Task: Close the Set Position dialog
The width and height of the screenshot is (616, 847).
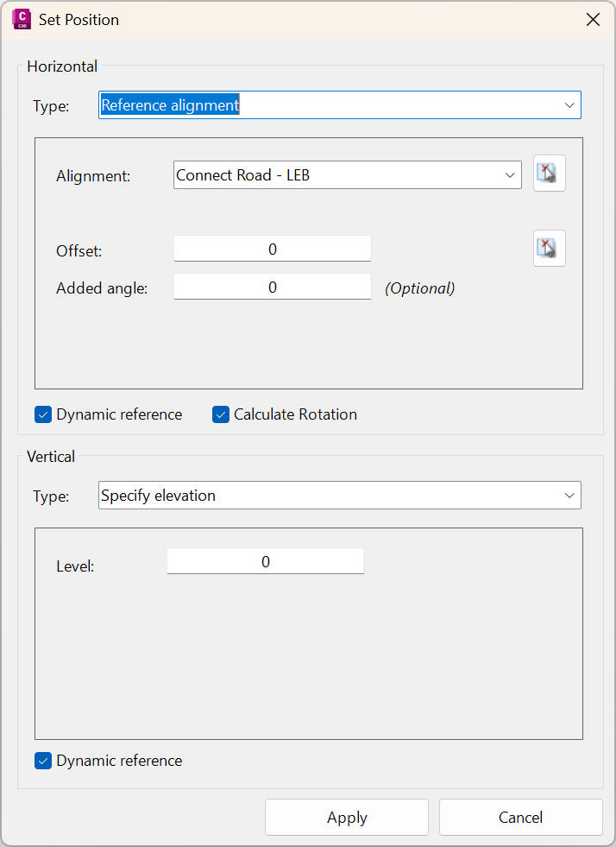Action: pos(593,19)
